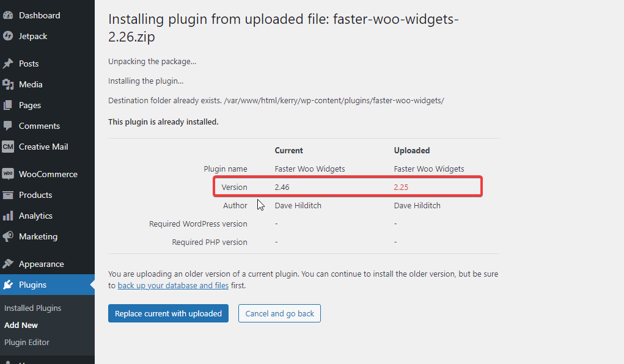Click the Media library icon
This screenshot has width=624, height=364.
click(x=8, y=84)
